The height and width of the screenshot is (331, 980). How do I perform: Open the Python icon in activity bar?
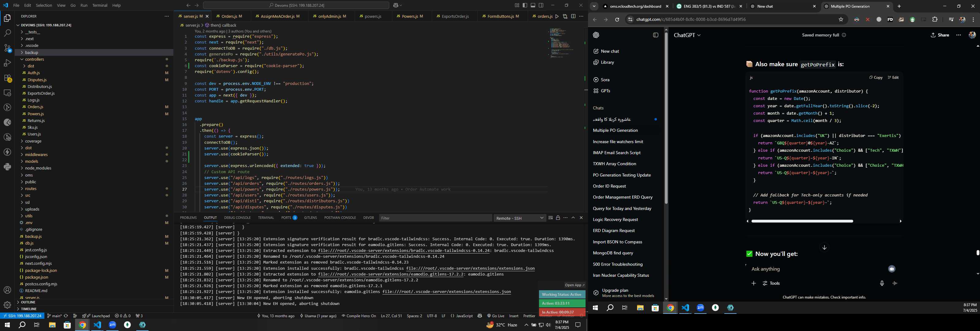[x=7, y=167]
